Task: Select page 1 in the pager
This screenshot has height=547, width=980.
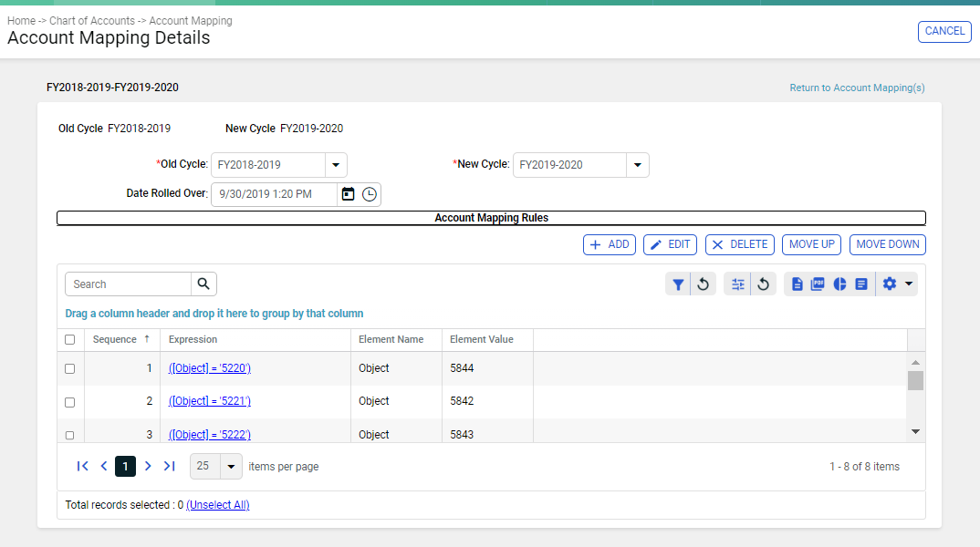Action: [126, 466]
